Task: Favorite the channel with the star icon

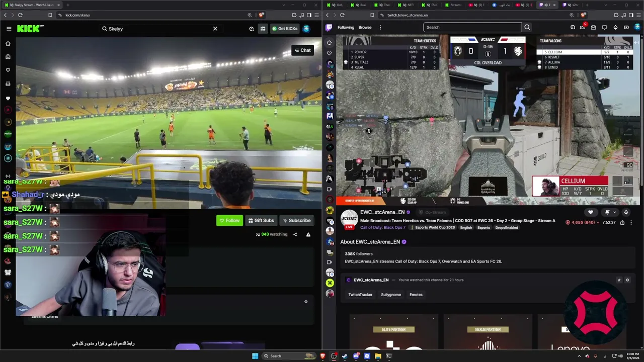Action: pos(619,280)
